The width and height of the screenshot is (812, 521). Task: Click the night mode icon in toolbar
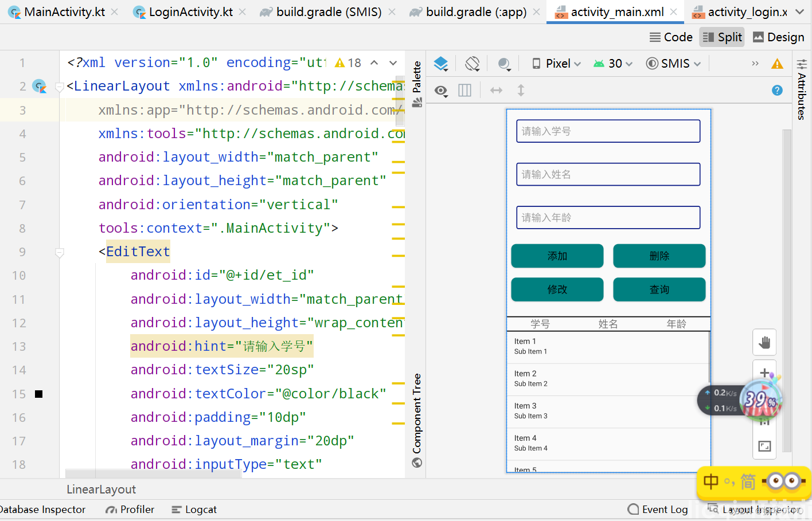pyautogui.click(x=504, y=64)
